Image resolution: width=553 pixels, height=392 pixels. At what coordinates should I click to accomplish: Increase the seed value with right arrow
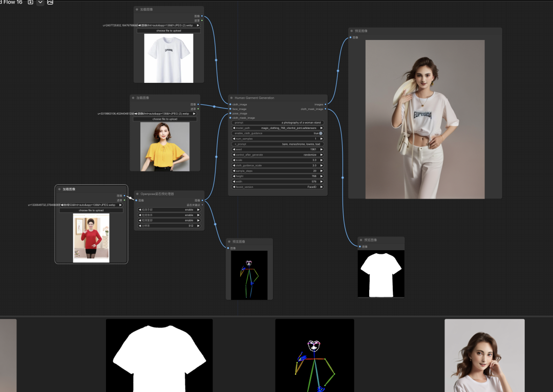coord(322,149)
